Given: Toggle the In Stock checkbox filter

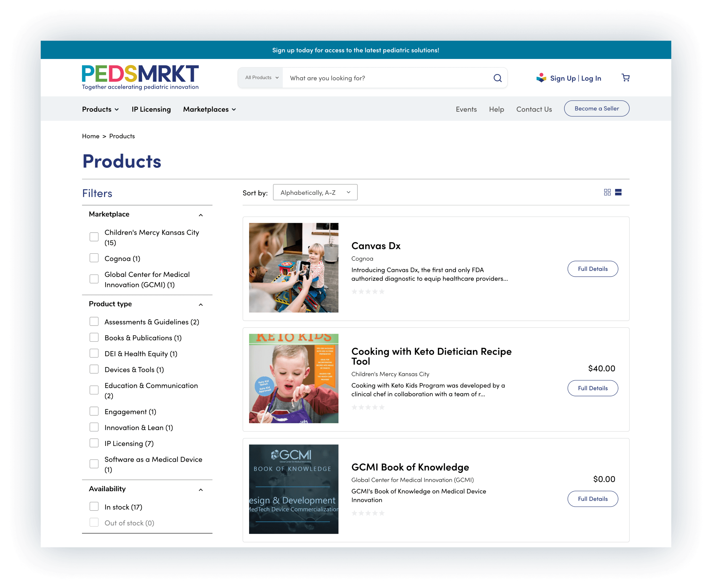Looking at the screenshot, I should (94, 507).
